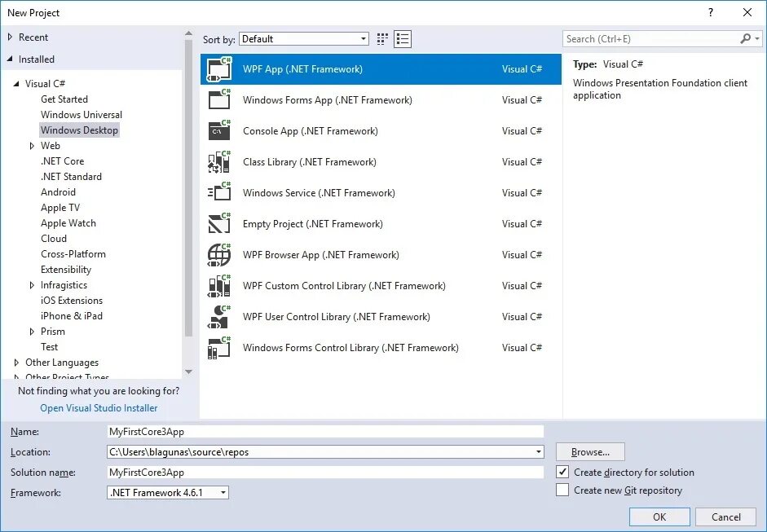Image resolution: width=767 pixels, height=532 pixels.
Task: Click the Console App template icon
Action: [218, 131]
